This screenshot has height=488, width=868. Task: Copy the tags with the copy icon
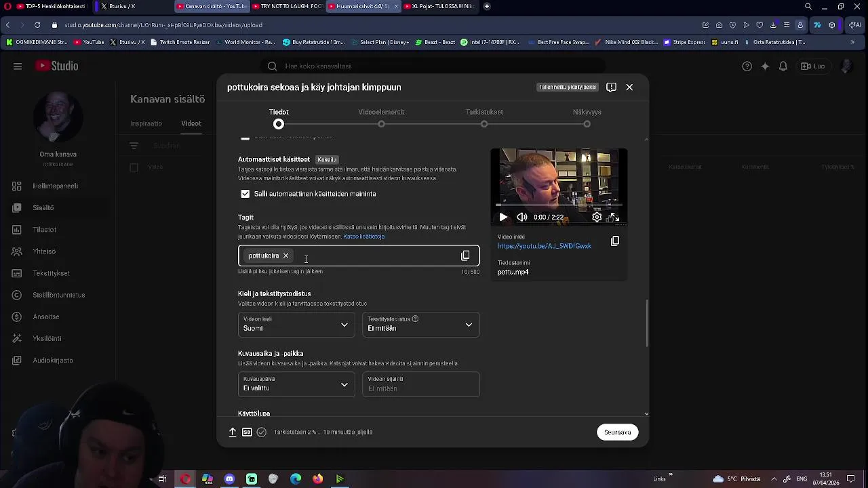point(465,256)
